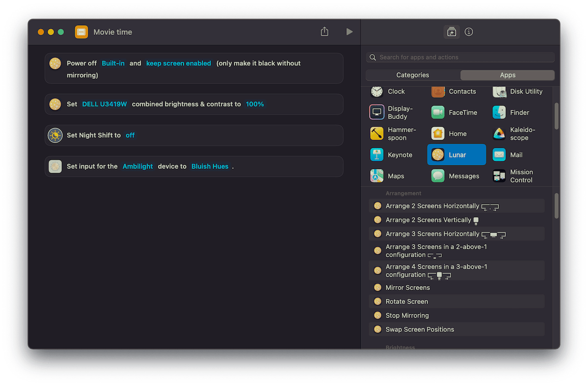Switch to the Apps tab

pyautogui.click(x=508, y=75)
